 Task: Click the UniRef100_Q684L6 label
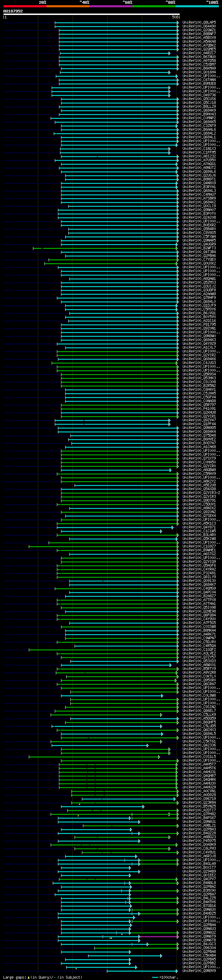tap(199, 172)
